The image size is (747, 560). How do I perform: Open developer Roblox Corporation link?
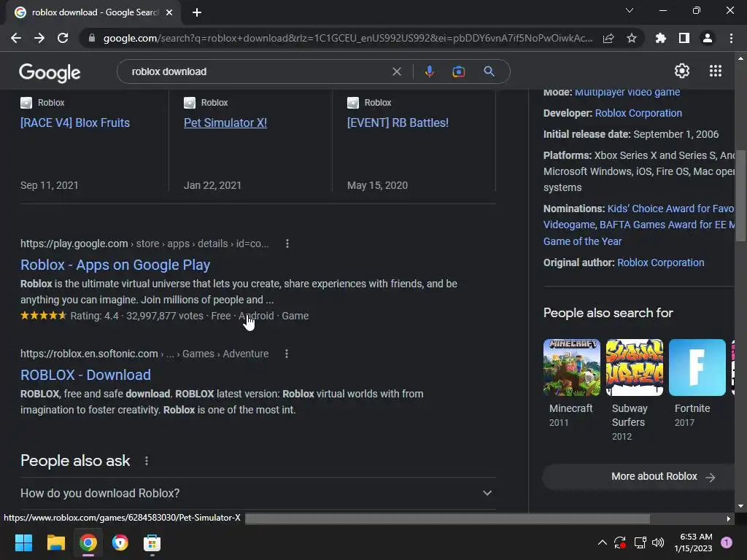pos(638,113)
